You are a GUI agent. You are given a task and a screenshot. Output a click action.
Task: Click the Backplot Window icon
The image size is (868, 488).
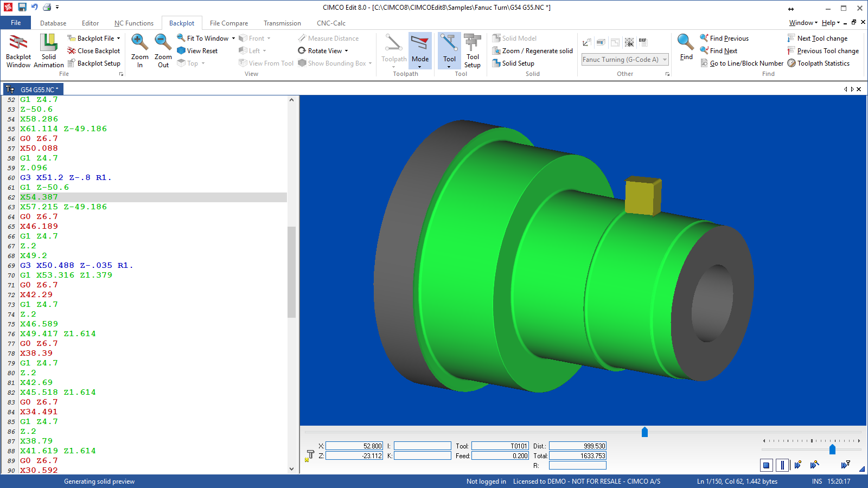pos(18,50)
